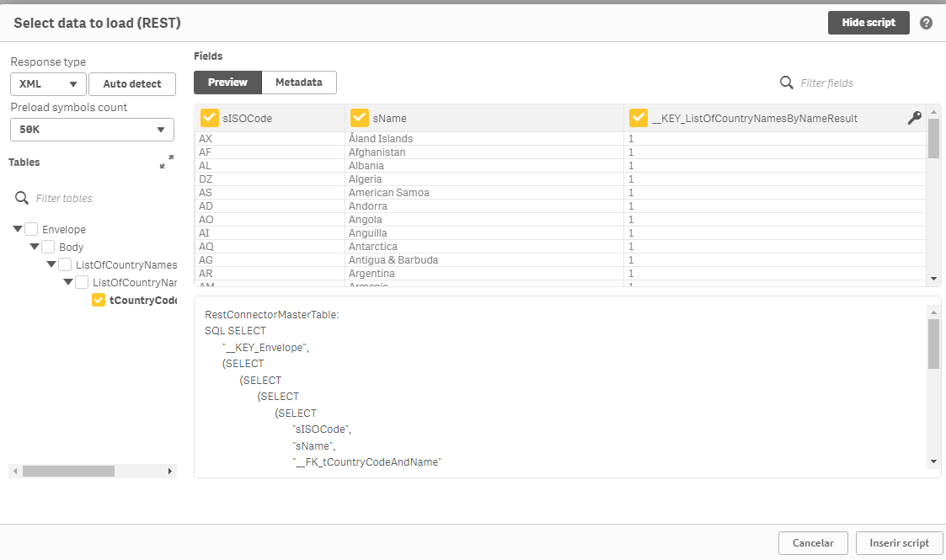Click the script pane scrollbar up arrow
Viewport: 946px width, 560px height.
(934, 312)
